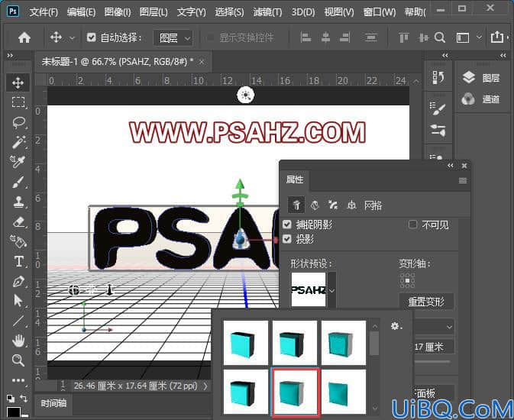Collapse the Properties panel double arrow
This screenshot has height=420, width=514.
[451, 166]
